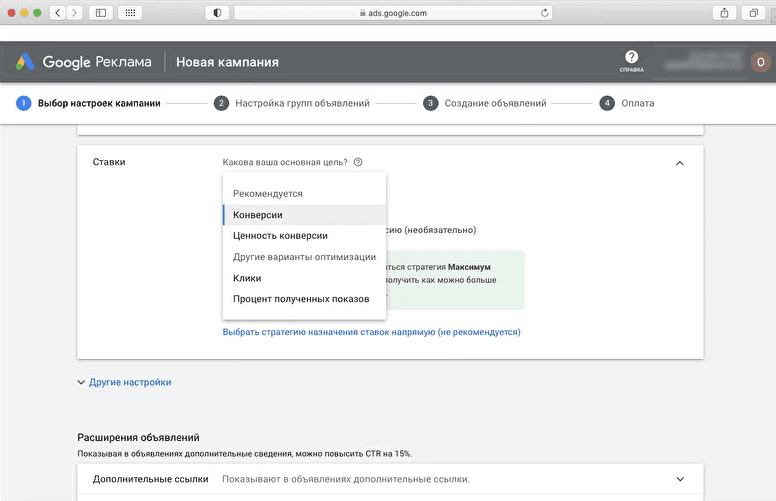
Task: Open the account avatar circle
Action: click(761, 62)
